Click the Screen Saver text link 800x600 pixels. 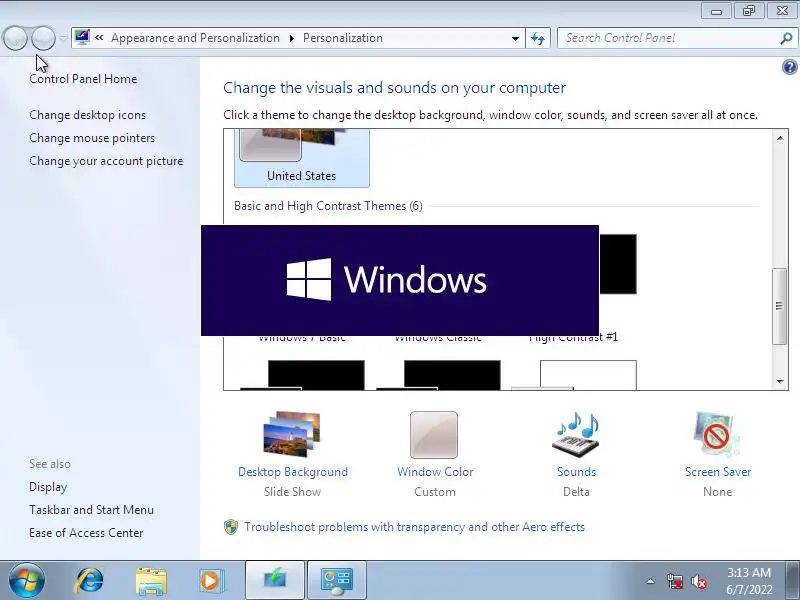(x=718, y=472)
